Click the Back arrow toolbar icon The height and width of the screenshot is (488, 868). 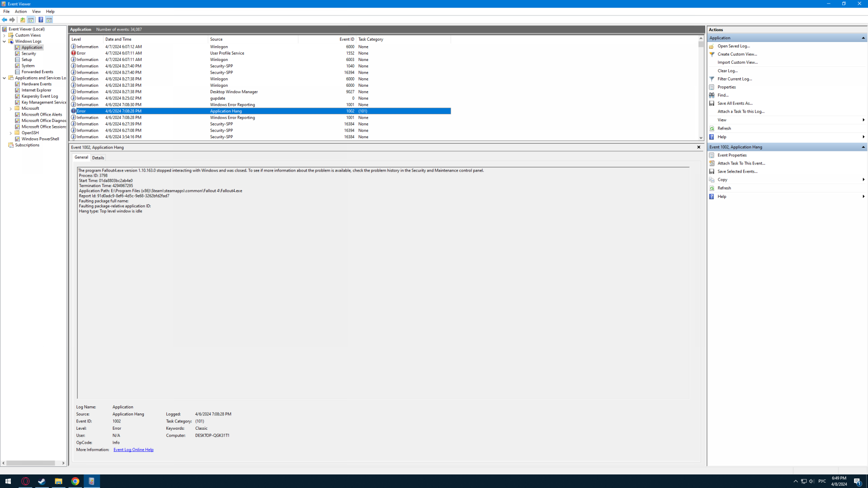click(x=5, y=20)
